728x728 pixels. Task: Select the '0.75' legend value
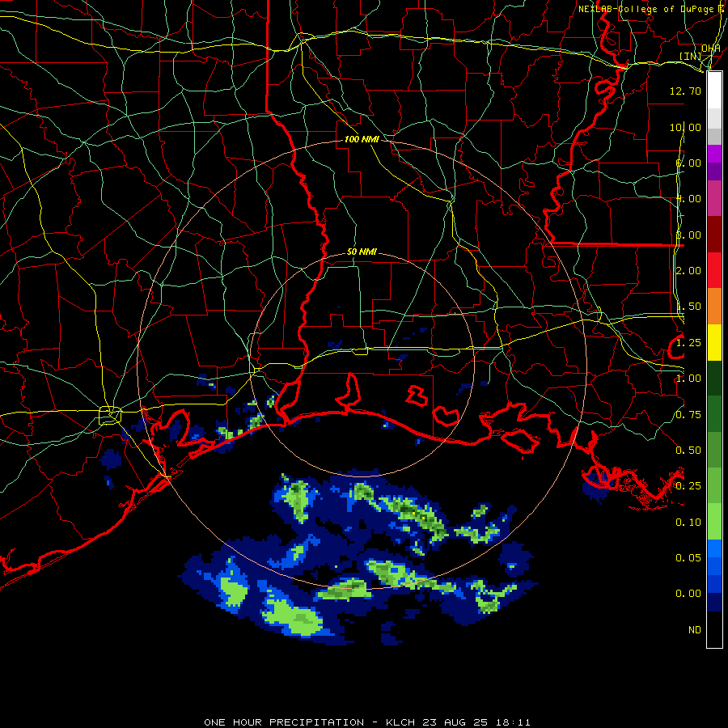pos(688,415)
